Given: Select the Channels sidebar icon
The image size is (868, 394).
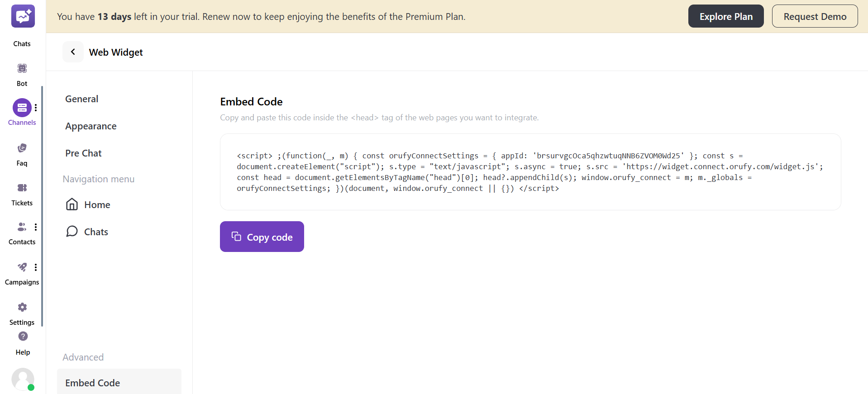Looking at the screenshot, I should click(22, 108).
